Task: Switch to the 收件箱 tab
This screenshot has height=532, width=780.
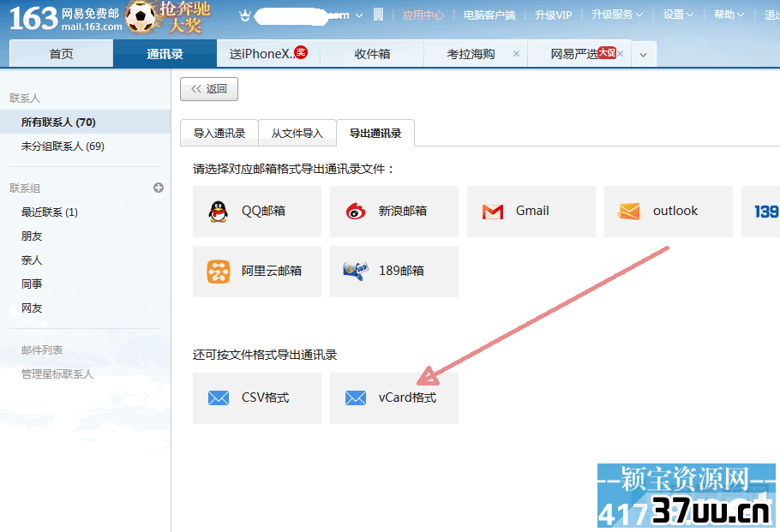Action: (x=372, y=54)
